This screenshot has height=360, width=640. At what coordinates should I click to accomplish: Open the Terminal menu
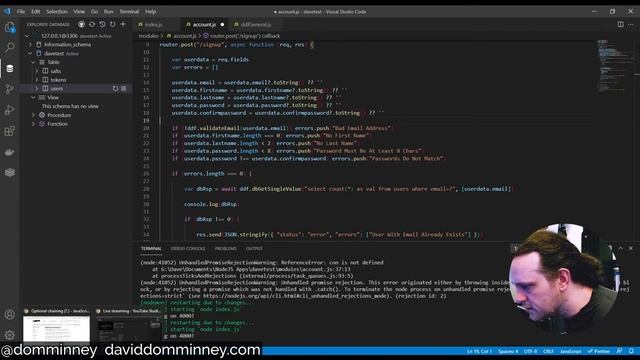click(x=129, y=11)
